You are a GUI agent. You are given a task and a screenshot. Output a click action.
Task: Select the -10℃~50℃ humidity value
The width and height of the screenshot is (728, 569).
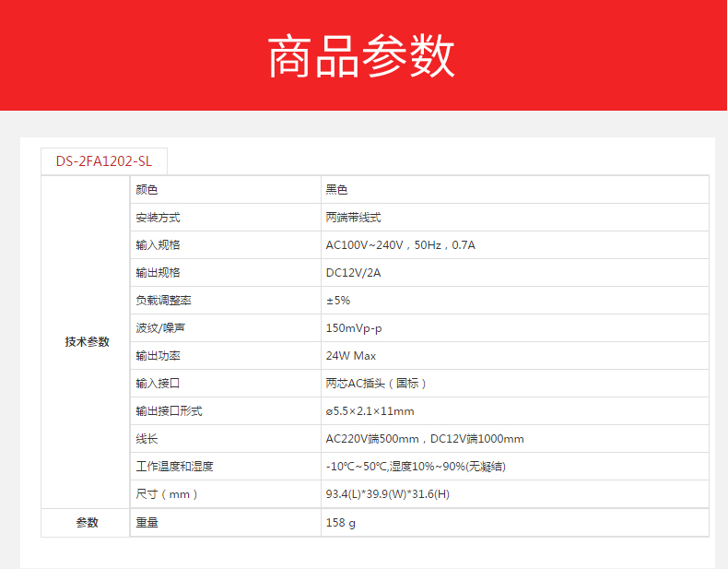click(416, 467)
